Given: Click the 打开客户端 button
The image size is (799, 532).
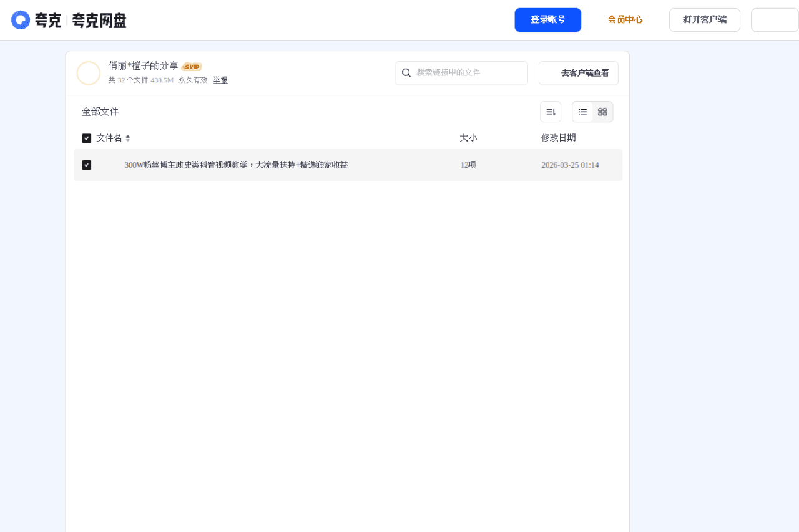Looking at the screenshot, I should click(704, 19).
